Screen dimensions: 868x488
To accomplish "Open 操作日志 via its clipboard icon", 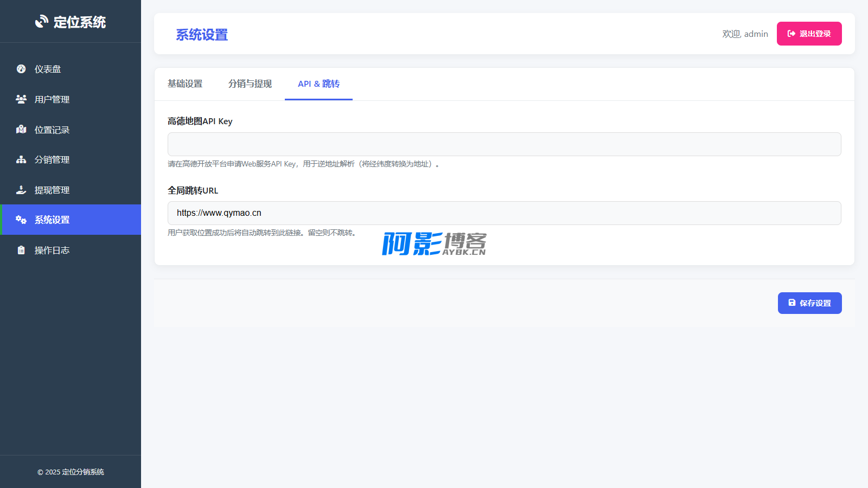I will 21,250.
